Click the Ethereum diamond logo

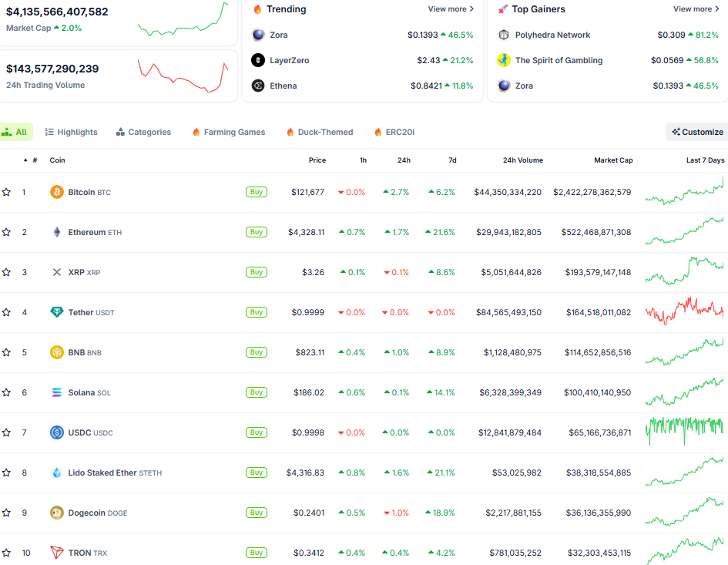(57, 232)
